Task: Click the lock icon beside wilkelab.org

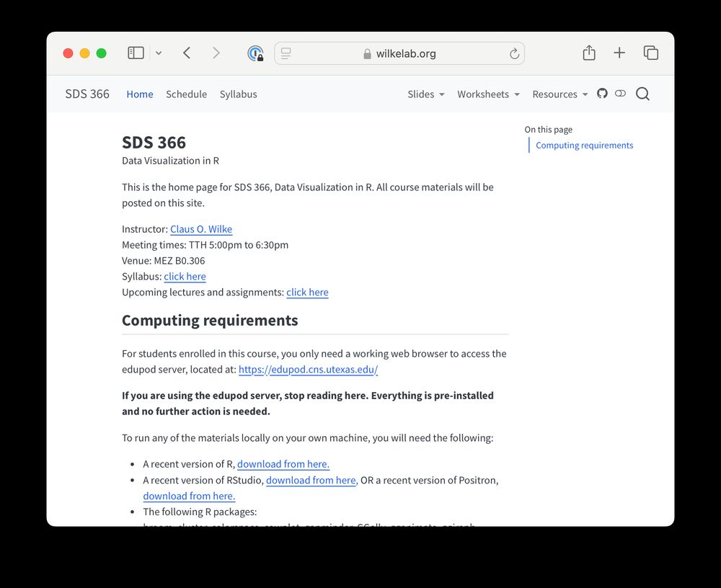Action: pyautogui.click(x=367, y=54)
